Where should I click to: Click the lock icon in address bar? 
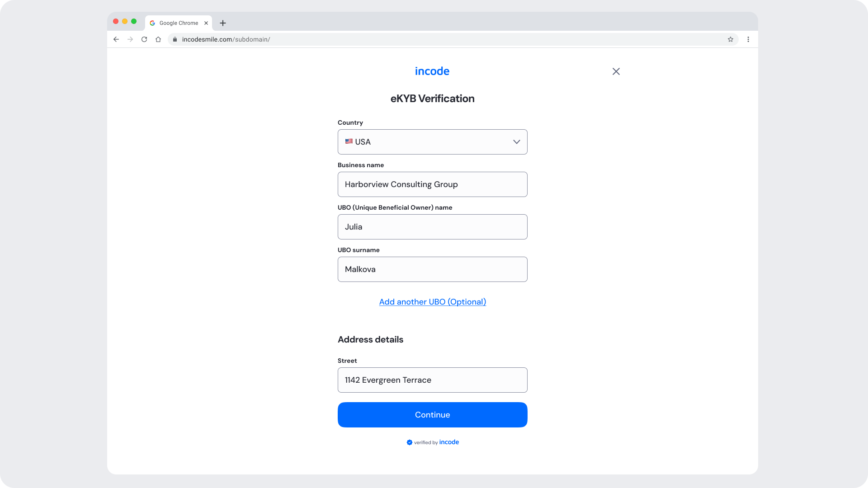(x=175, y=39)
